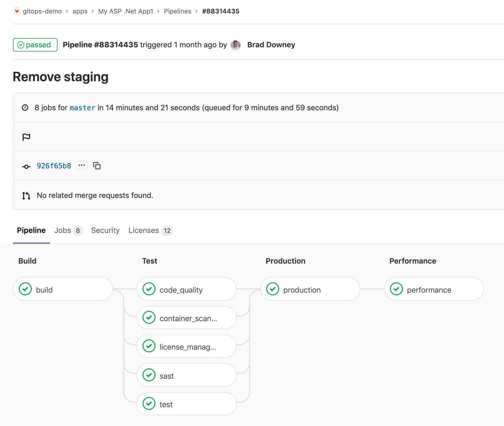Click the performance status check icon
This screenshot has width=504, height=426.
coord(396,289)
